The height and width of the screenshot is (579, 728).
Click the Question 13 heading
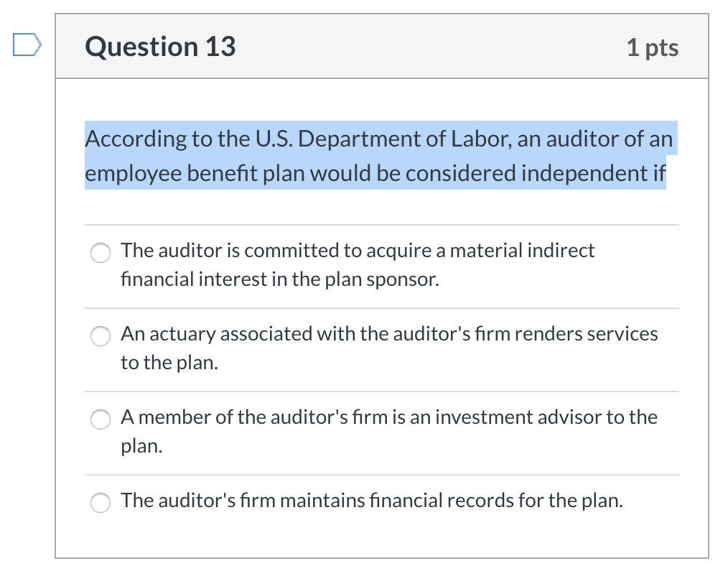159,46
